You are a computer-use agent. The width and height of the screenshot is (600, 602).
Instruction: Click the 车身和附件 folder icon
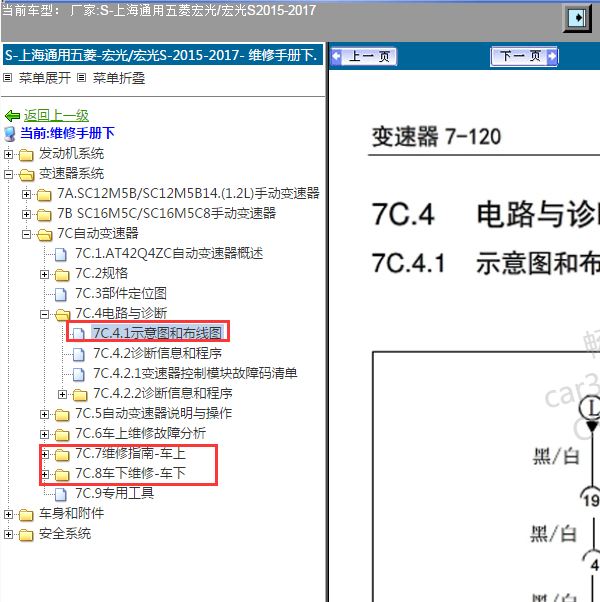[x=26, y=514]
